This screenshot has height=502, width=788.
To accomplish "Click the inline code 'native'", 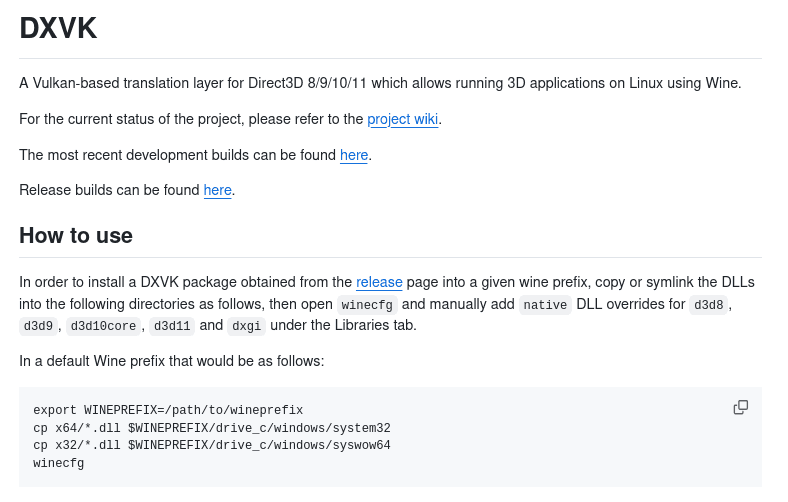I will tap(545, 305).
